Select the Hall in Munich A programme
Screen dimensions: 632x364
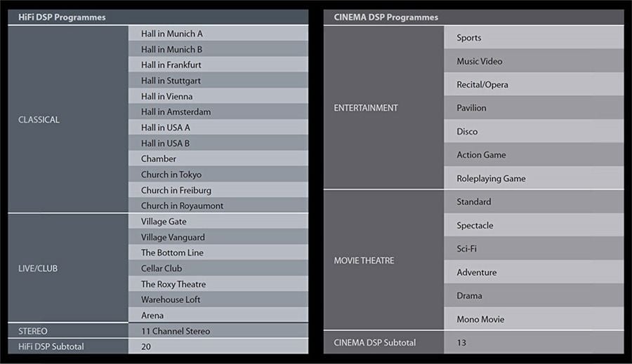tap(218, 34)
